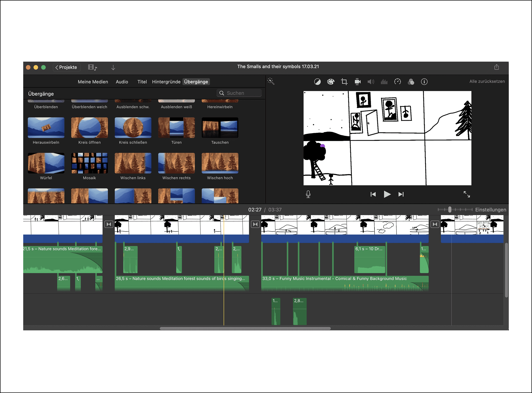
Task: Choose the Würfel transition
Action: click(x=46, y=163)
